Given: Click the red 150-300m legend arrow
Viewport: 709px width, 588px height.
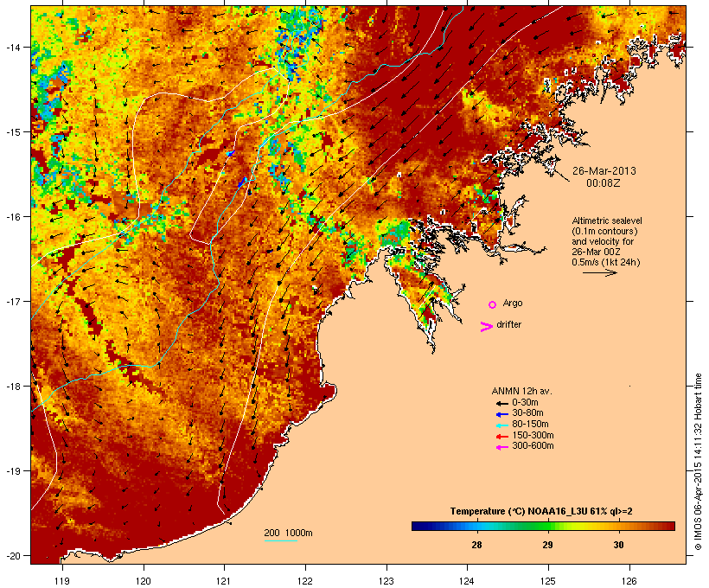Looking at the screenshot, I should pyautogui.click(x=501, y=437).
